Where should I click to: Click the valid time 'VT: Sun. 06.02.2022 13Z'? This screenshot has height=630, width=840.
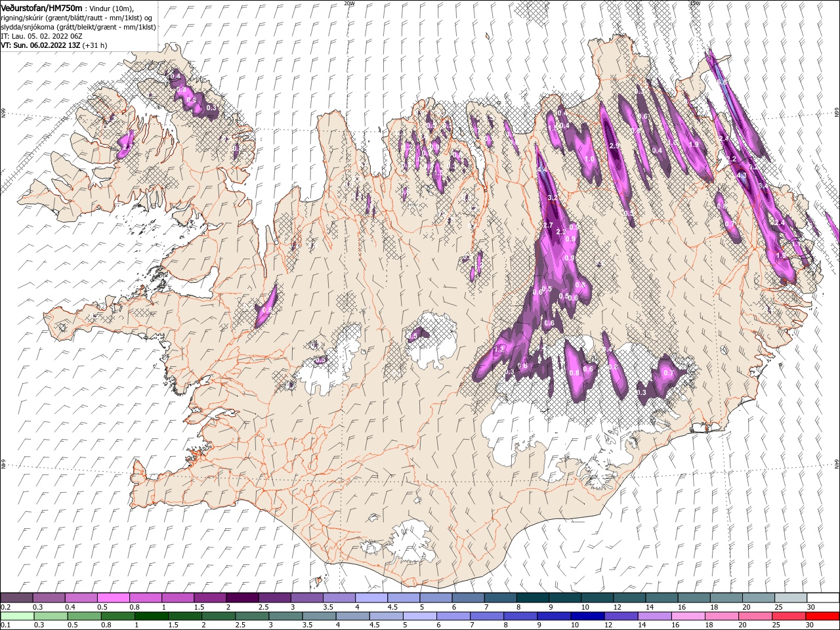41,45
